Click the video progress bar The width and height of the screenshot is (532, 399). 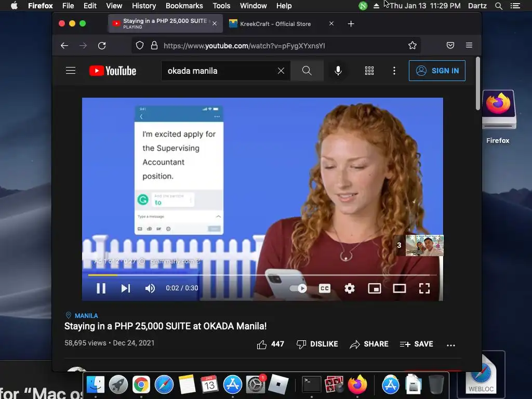click(261, 275)
